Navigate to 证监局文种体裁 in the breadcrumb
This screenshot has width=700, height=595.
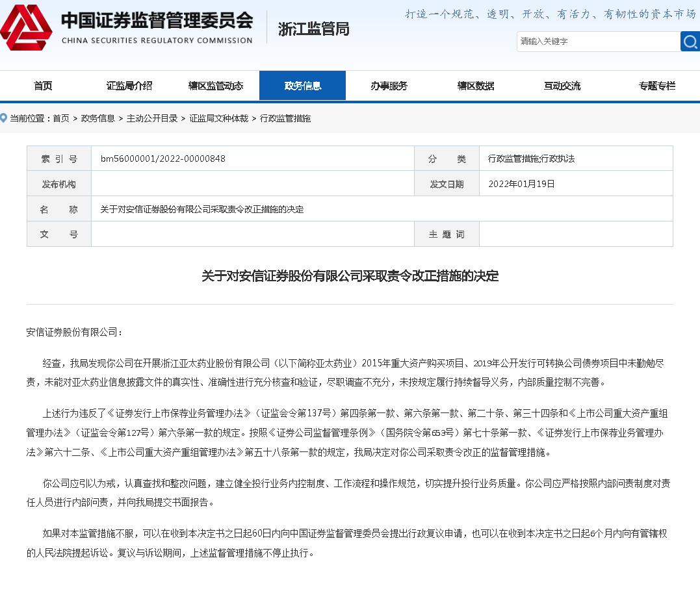(x=218, y=118)
